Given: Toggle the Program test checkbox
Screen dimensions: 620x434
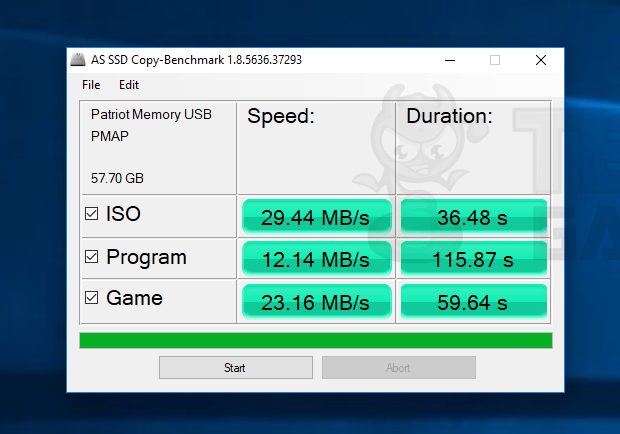Looking at the screenshot, I should [x=92, y=257].
